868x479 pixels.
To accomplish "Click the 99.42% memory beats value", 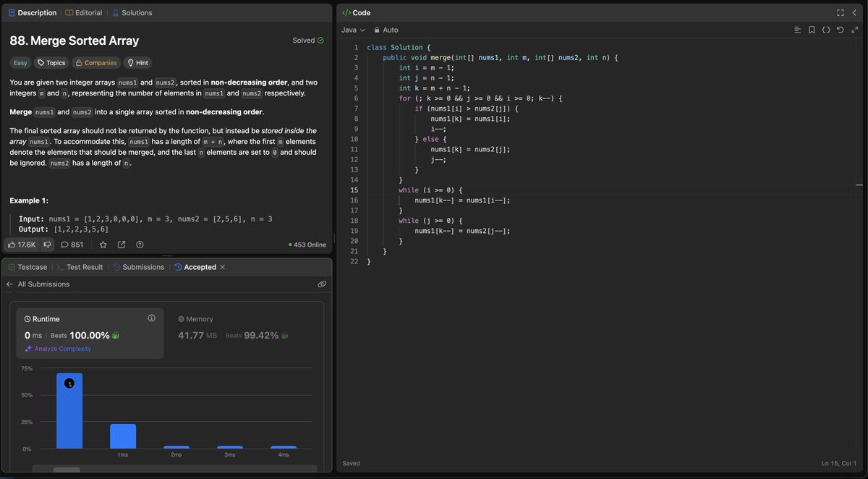I will click(261, 335).
